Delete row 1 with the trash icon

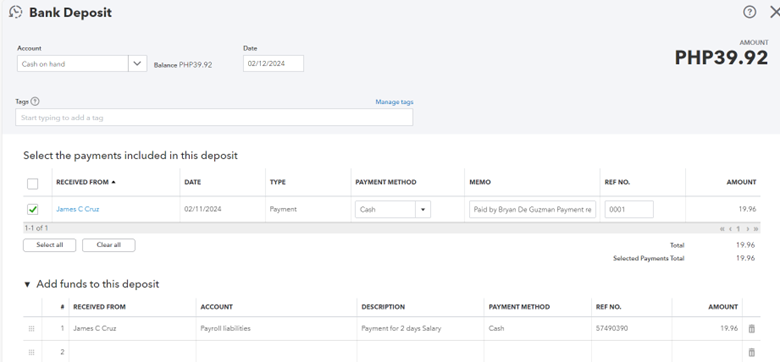point(752,328)
